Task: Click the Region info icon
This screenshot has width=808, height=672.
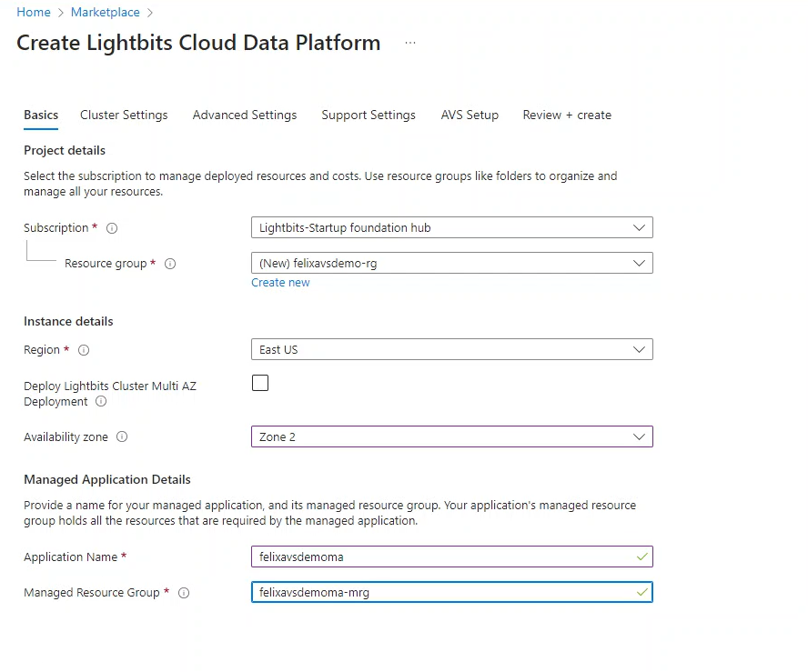Action: (84, 350)
